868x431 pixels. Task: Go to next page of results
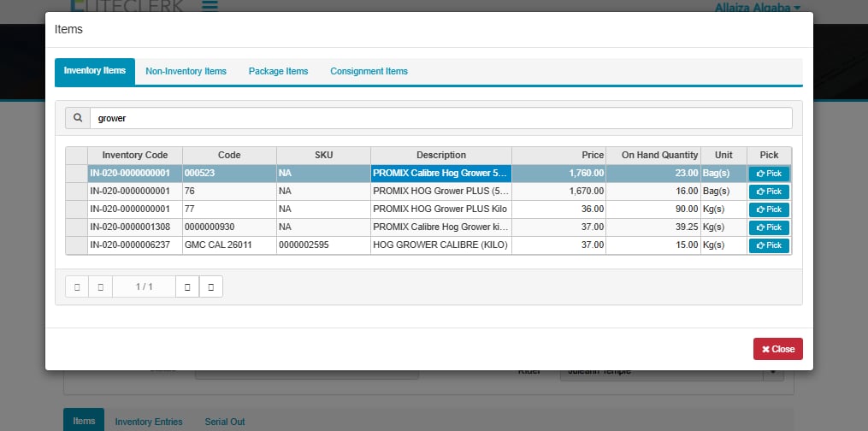pos(187,286)
